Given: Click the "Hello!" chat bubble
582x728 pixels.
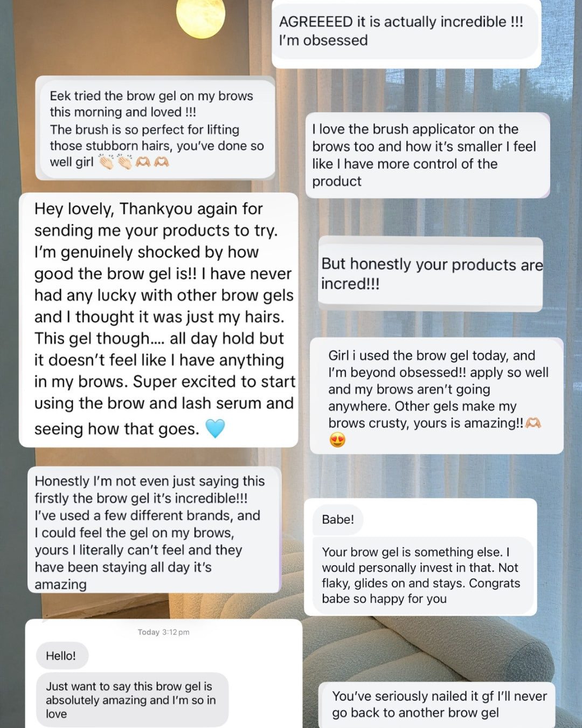Looking at the screenshot, I should (61, 656).
